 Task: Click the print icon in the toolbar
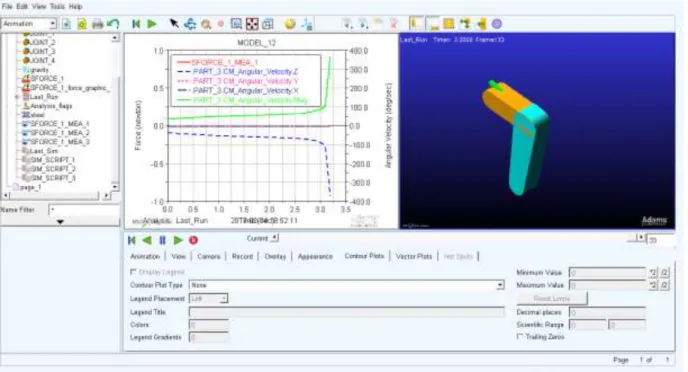(x=97, y=24)
